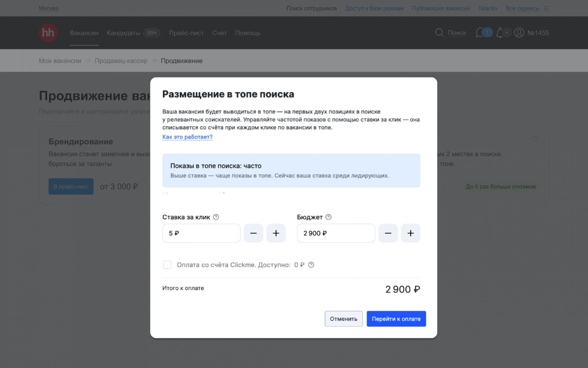Increase the click bid with plus
The height and width of the screenshot is (368, 588).
point(276,233)
